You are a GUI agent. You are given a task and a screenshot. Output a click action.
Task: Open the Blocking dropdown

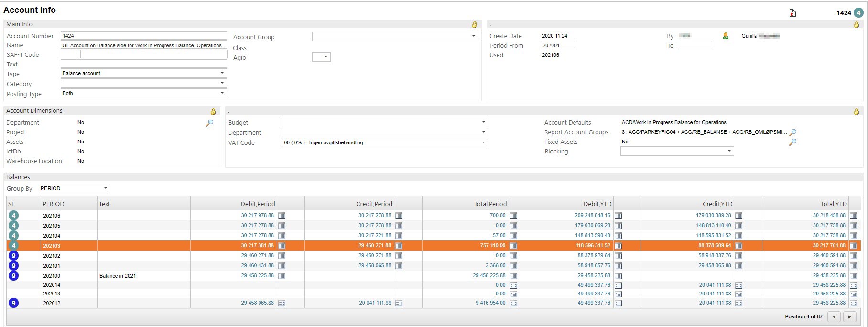tap(729, 152)
